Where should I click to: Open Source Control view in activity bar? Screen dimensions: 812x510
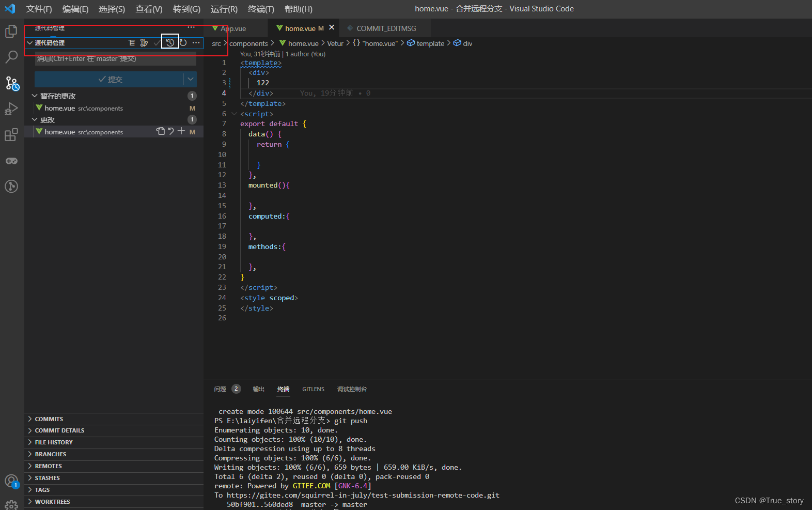tap(12, 83)
